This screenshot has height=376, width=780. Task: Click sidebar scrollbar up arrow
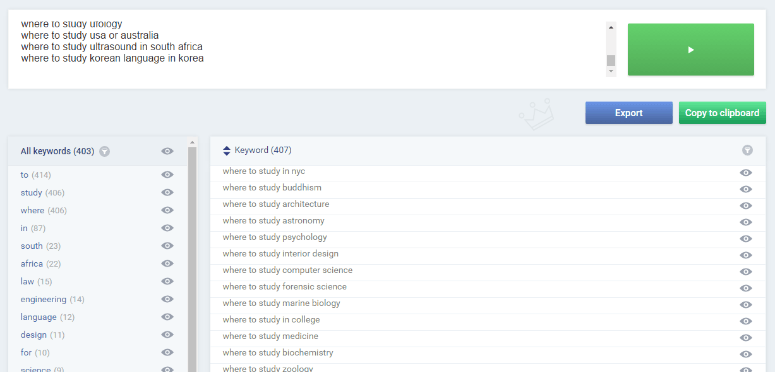[192, 142]
